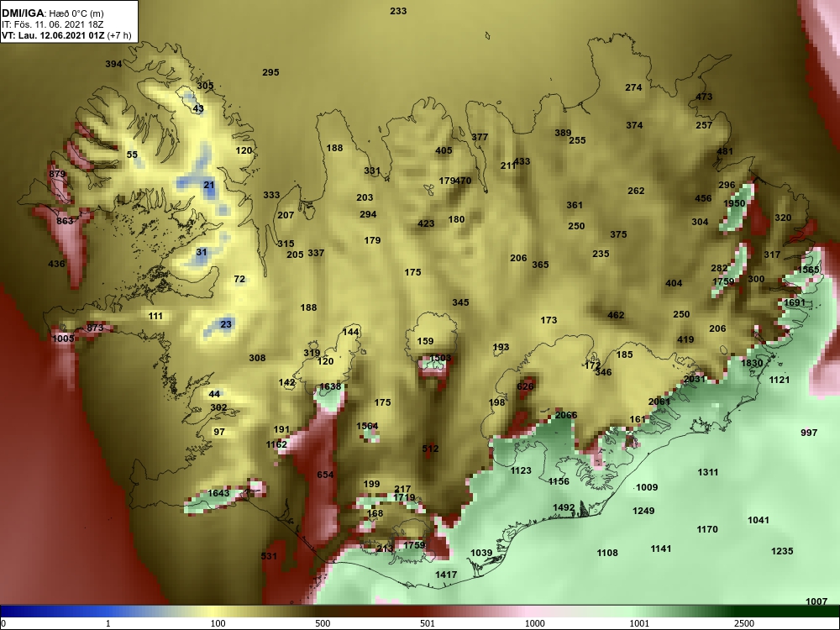840x630 pixels.
Task: Click map value 233 at the top
Action: [x=398, y=11]
